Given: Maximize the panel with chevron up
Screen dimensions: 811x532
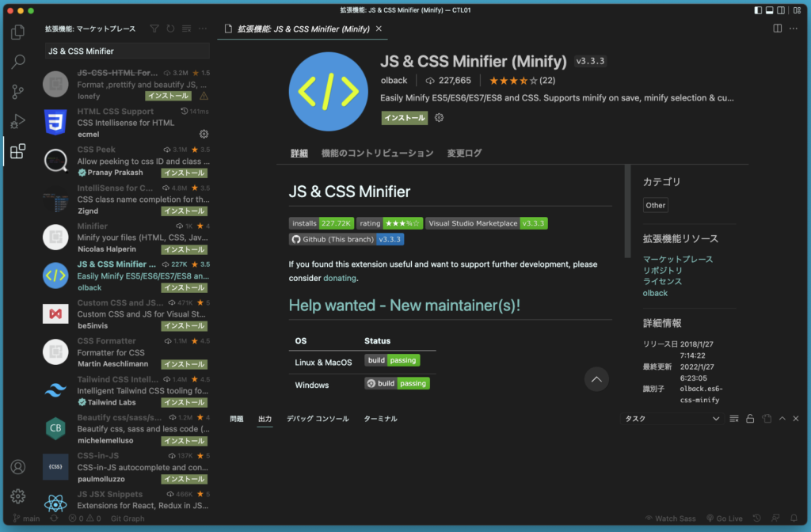Looking at the screenshot, I should (782, 419).
